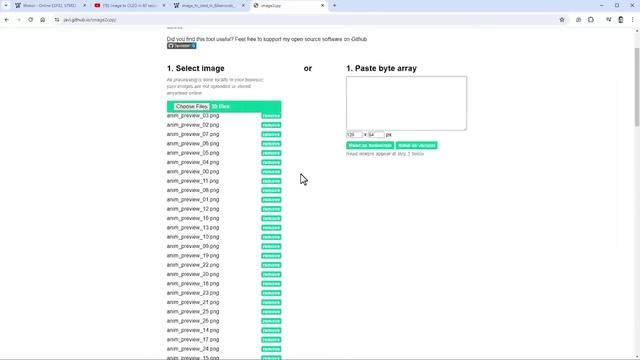This screenshot has width=640, height=360.
Task: Remove anim_preview_02.png from the list
Action: 271,125
